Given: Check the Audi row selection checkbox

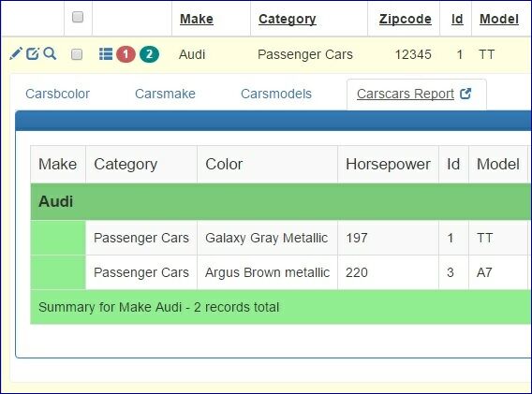Looking at the screenshot, I should [77, 54].
